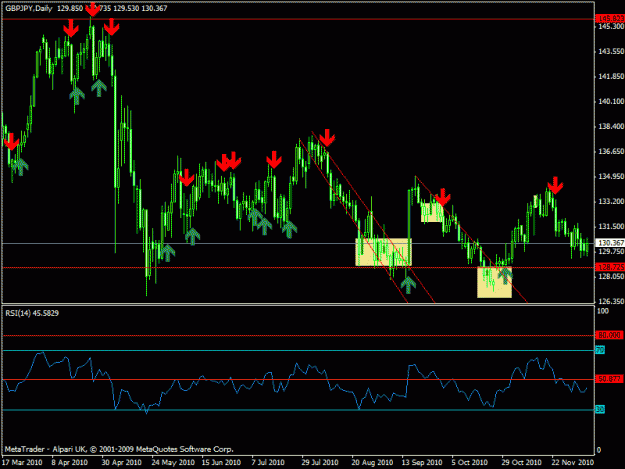Click the RSI 80.000 level tag
The width and height of the screenshot is (625, 469).
(x=609, y=335)
